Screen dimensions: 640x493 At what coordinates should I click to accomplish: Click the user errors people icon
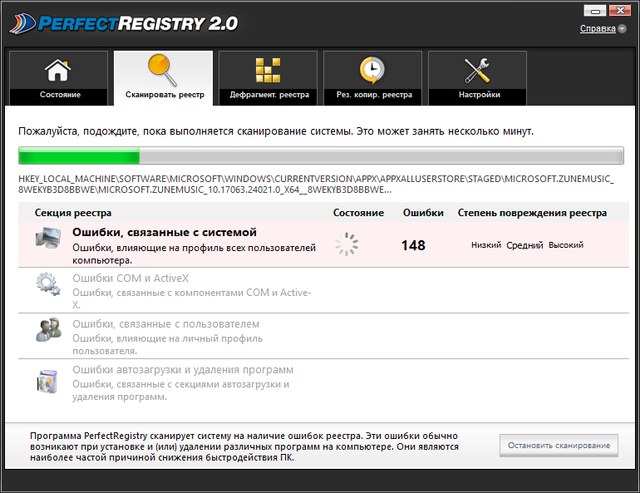(48, 331)
